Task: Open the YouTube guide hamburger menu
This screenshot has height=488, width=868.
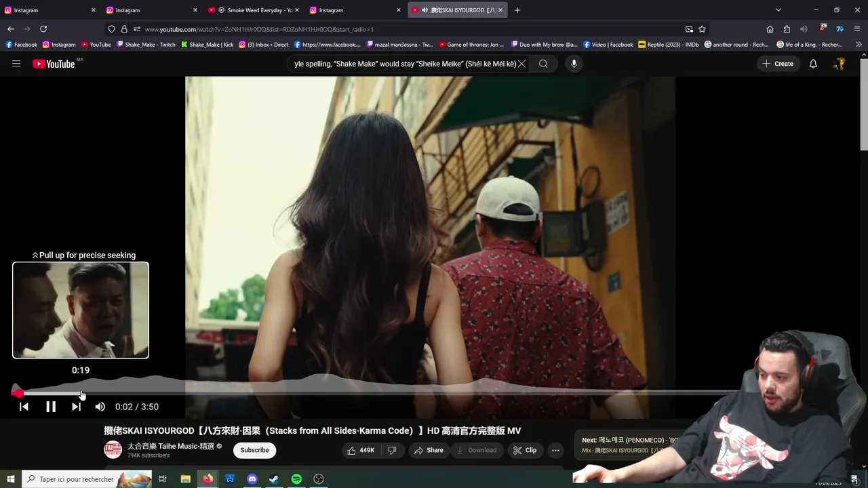Action: click(x=16, y=64)
